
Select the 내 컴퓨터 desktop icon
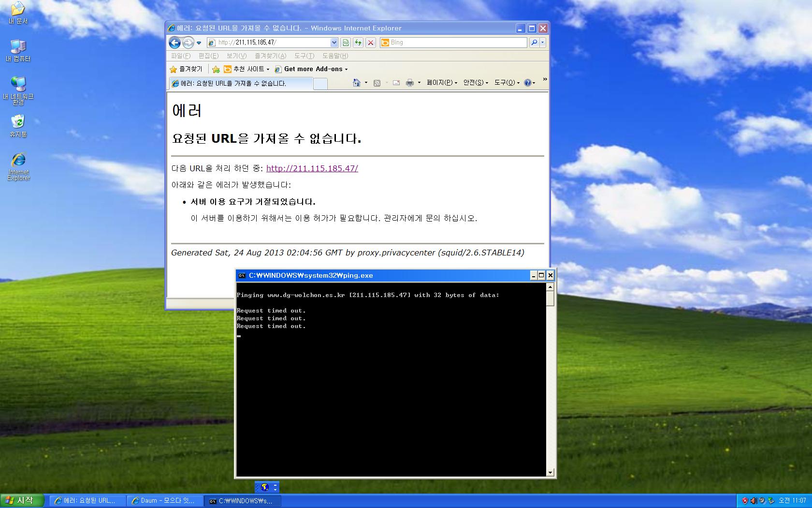click(18, 51)
